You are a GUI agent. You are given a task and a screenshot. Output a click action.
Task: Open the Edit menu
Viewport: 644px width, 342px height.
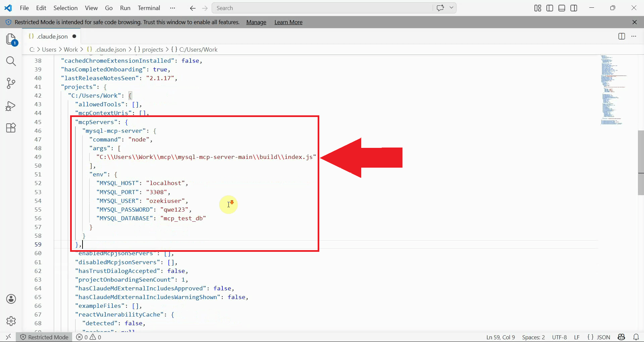41,8
